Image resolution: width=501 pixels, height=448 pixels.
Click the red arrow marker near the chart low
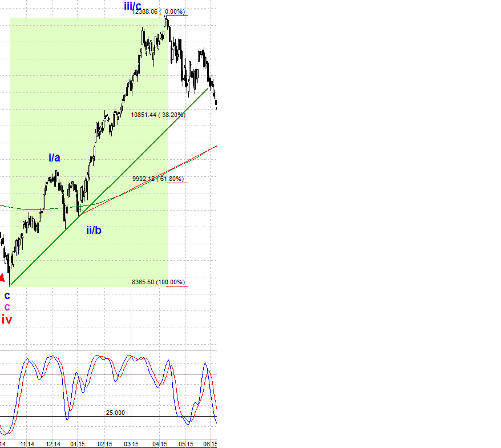[3, 279]
